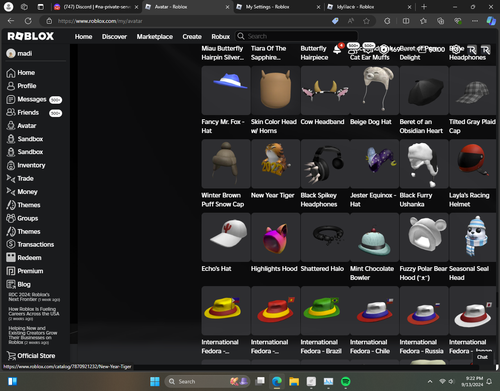500x391 pixels.
Task: Click Money icon in sidebar
Action: point(11,192)
